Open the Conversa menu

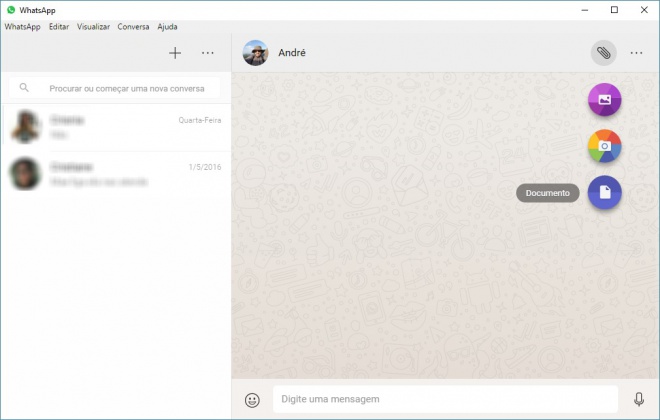point(133,27)
